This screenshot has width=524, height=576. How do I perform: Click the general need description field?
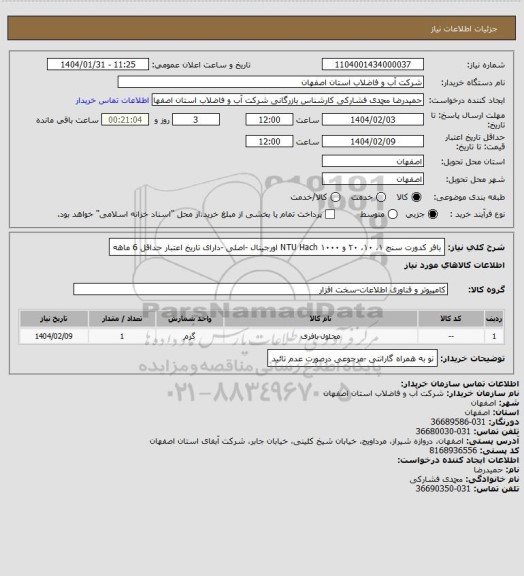[277, 247]
